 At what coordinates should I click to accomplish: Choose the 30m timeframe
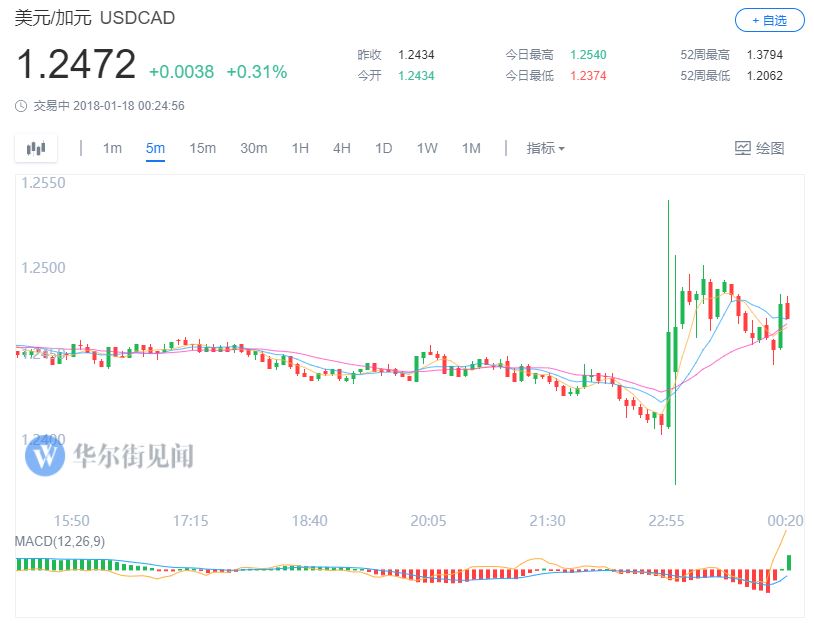pos(253,149)
